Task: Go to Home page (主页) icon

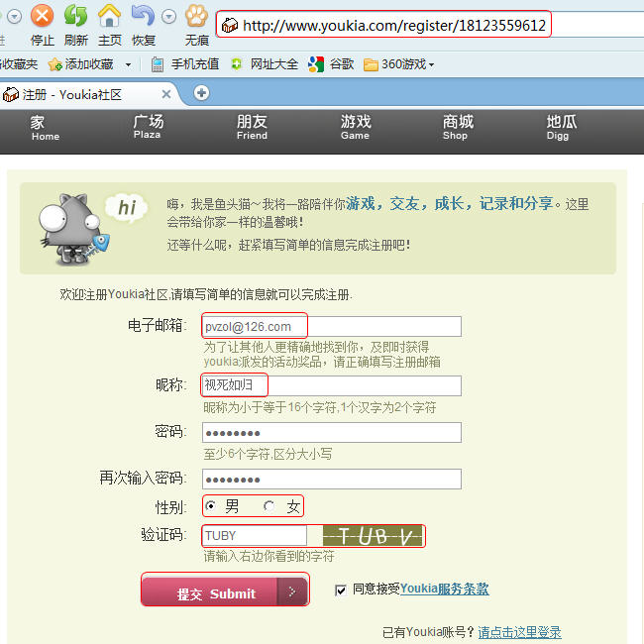Action: click(x=109, y=16)
